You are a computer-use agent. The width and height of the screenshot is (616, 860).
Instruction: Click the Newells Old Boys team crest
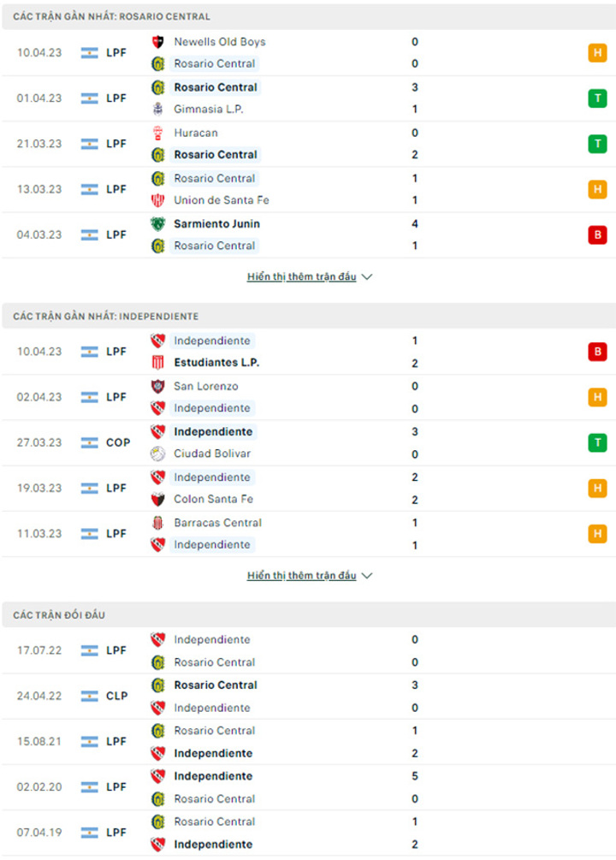click(x=158, y=42)
